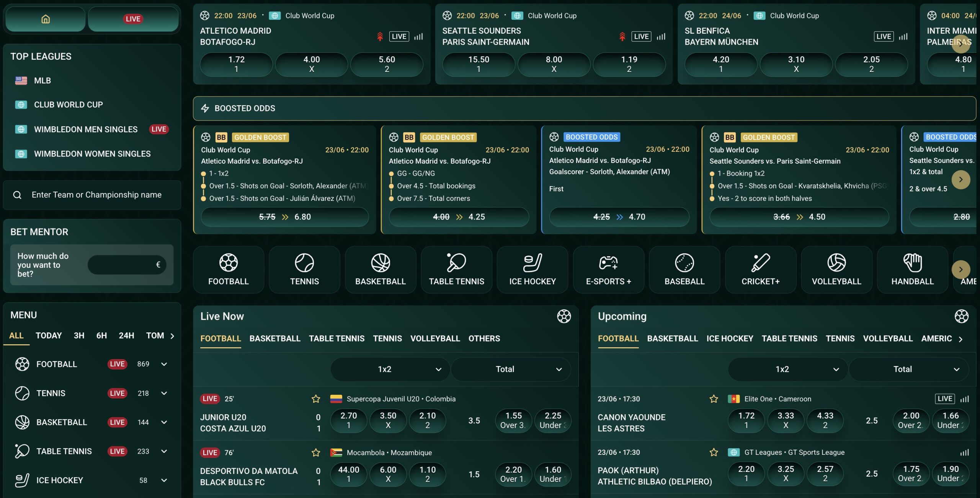Image resolution: width=980 pixels, height=498 pixels.
Task: Click statistics bars icon for Seattle Sounders match
Action: 661,37
